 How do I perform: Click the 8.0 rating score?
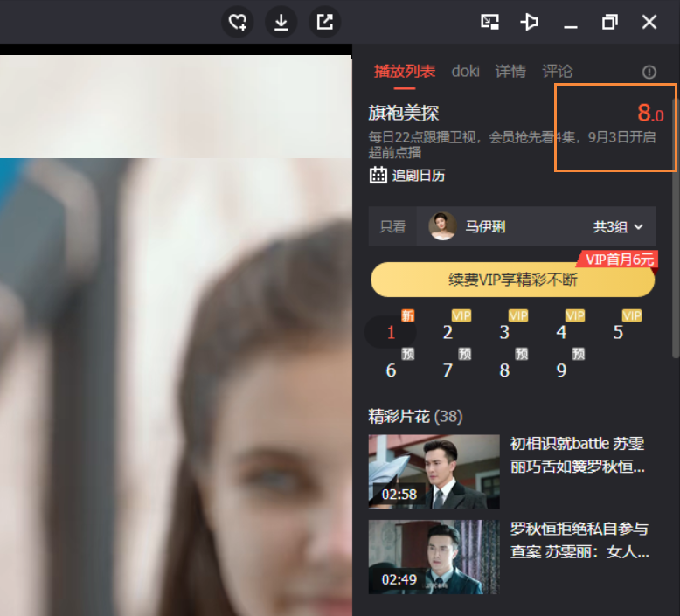[650, 113]
